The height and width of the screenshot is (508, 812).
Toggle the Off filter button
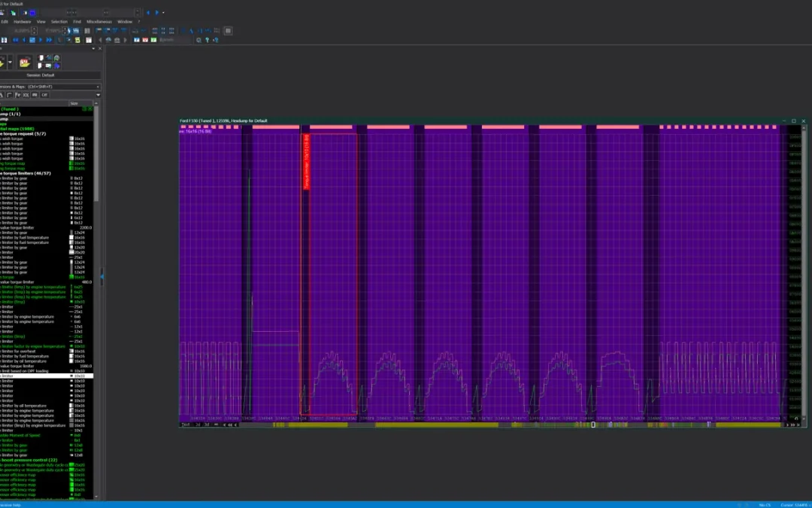click(x=44, y=95)
